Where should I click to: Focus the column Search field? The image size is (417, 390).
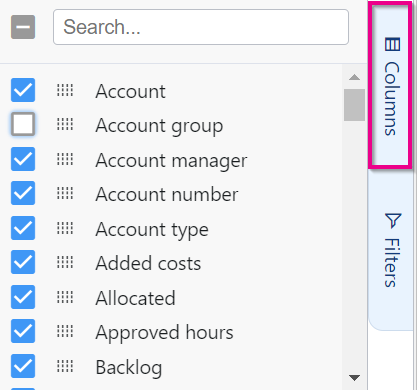pyautogui.click(x=201, y=27)
